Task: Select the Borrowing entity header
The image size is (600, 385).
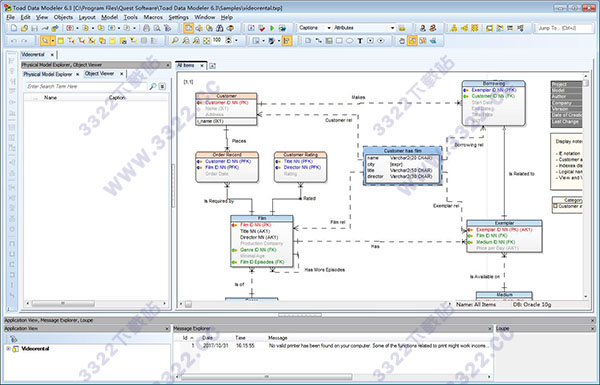Action: [x=494, y=83]
